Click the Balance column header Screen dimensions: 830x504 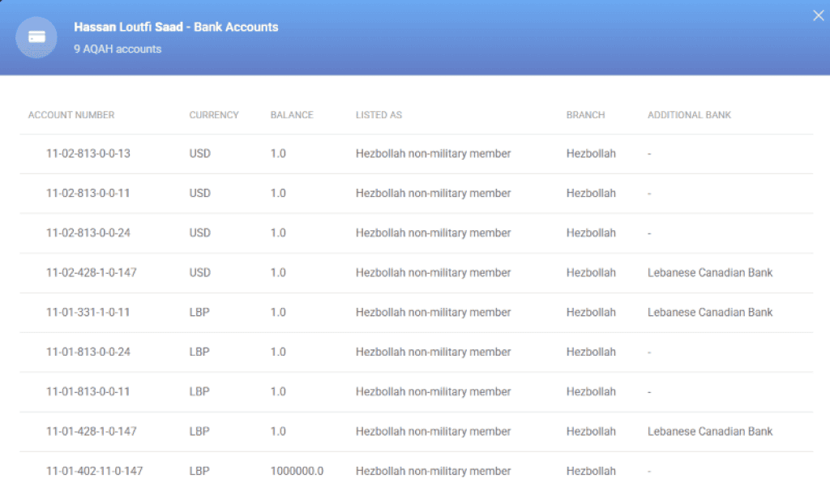click(292, 115)
